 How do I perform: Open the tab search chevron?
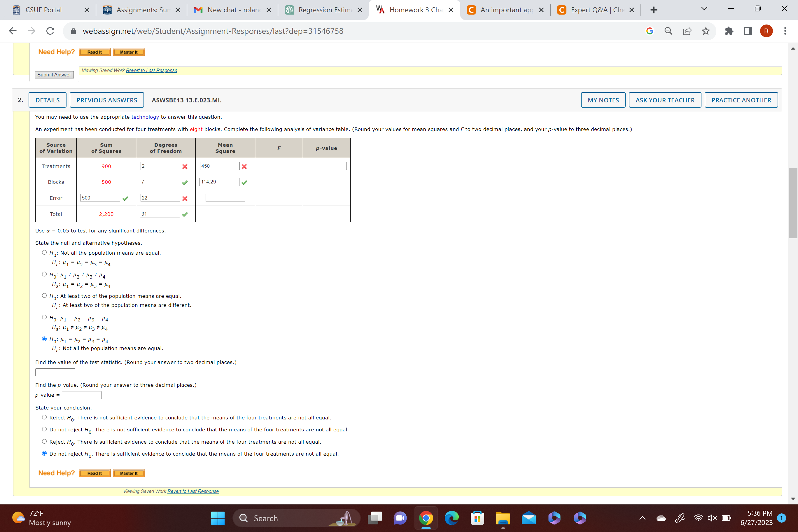(704, 9)
